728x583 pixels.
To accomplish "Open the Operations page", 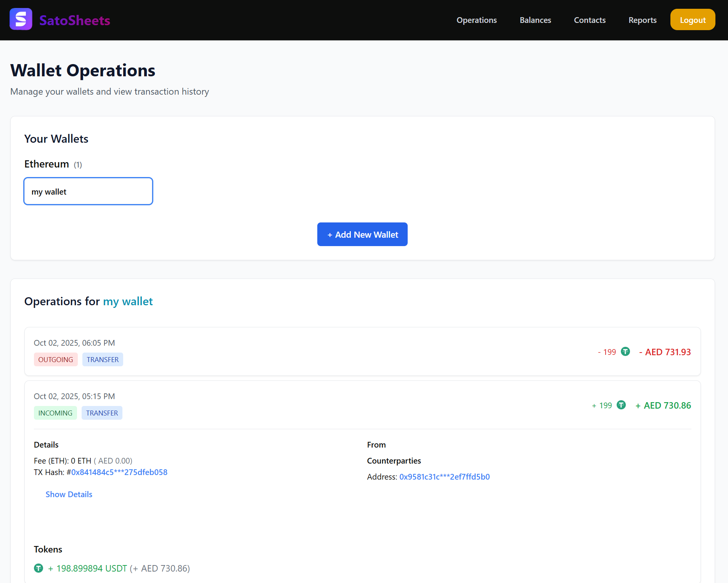I will click(476, 20).
